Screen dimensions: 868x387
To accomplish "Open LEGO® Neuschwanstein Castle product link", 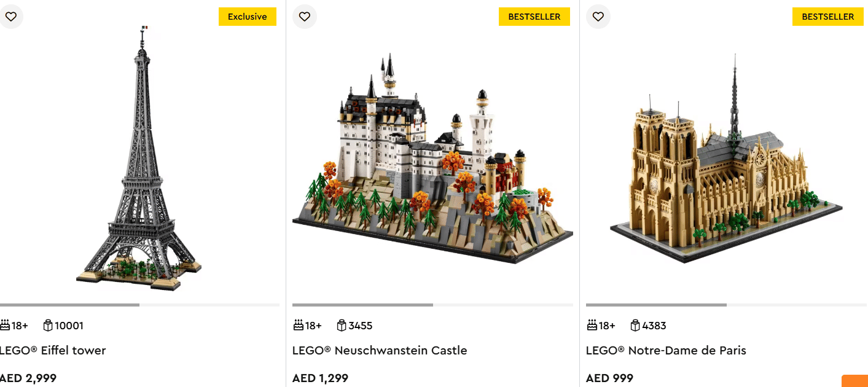I will tap(380, 351).
